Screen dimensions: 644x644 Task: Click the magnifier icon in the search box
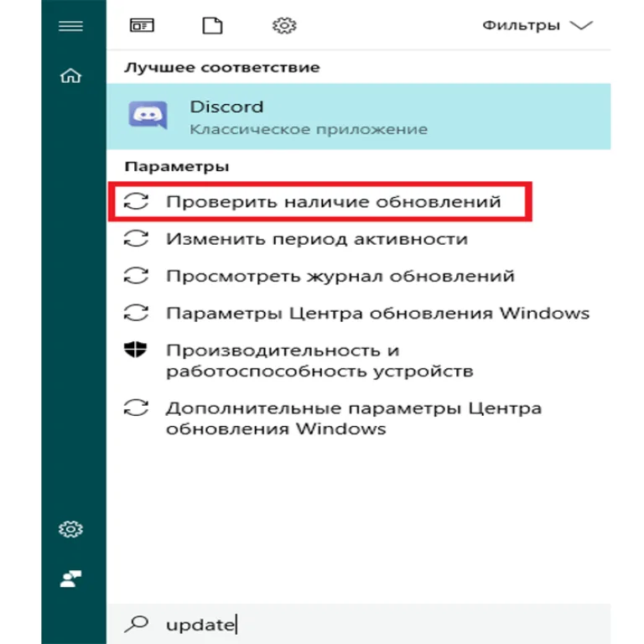(x=137, y=624)
